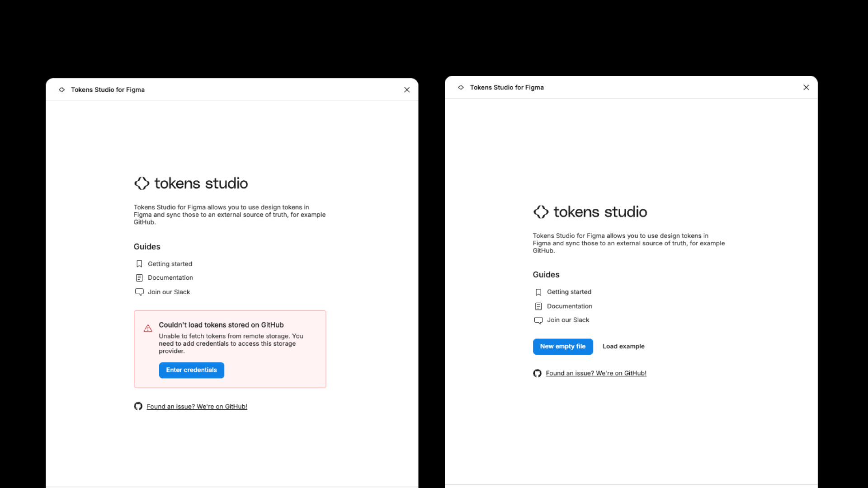The height and width of the screenshot is (488, 868).
Task: Click bookmark icon beside Getting started, left window
Action: (x=139, y=264)
